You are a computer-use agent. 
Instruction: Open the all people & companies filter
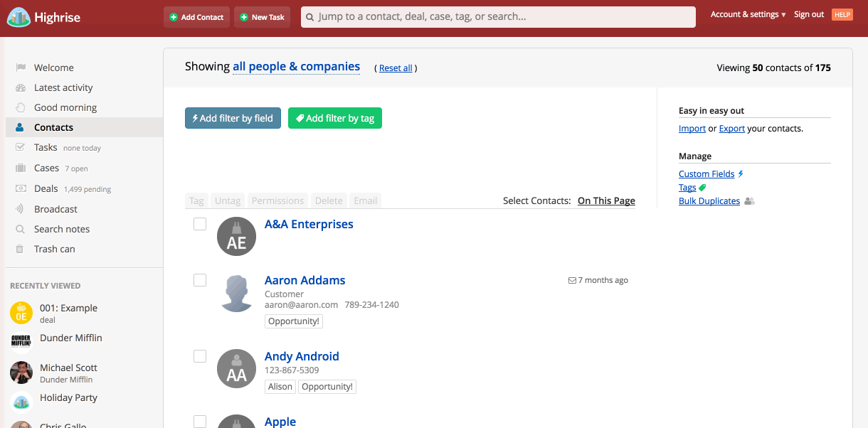tap(296, 66)
